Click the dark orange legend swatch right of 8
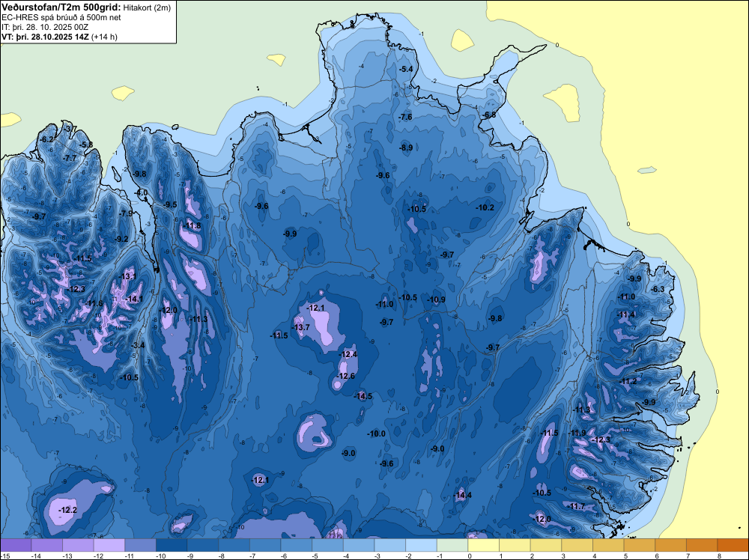Viewport: 749px width, 560px height. (x=733, y=545)
